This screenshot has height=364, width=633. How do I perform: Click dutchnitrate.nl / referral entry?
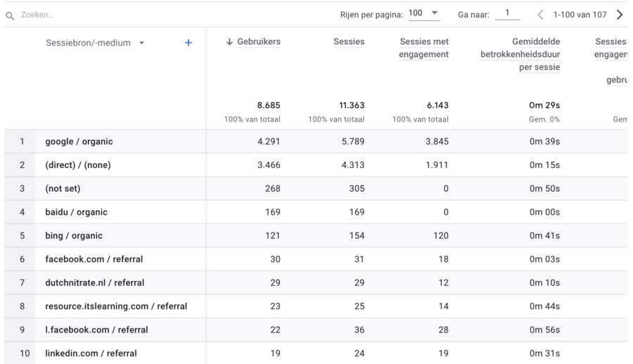pyautogui.click(x=94, y=282)
